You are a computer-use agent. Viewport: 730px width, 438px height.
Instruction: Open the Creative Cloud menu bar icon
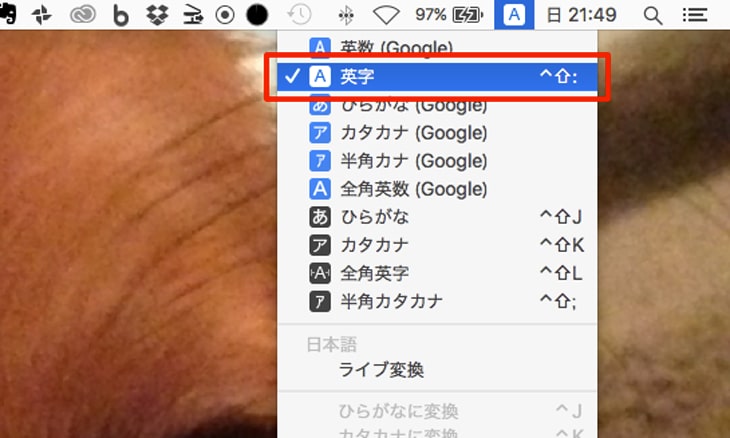click(81, 15)
